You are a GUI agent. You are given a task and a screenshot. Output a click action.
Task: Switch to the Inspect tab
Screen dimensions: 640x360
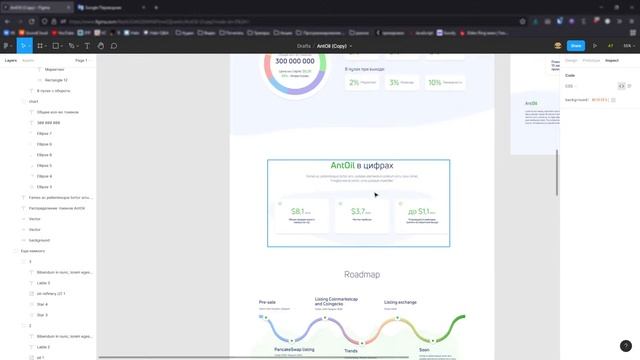611,60
